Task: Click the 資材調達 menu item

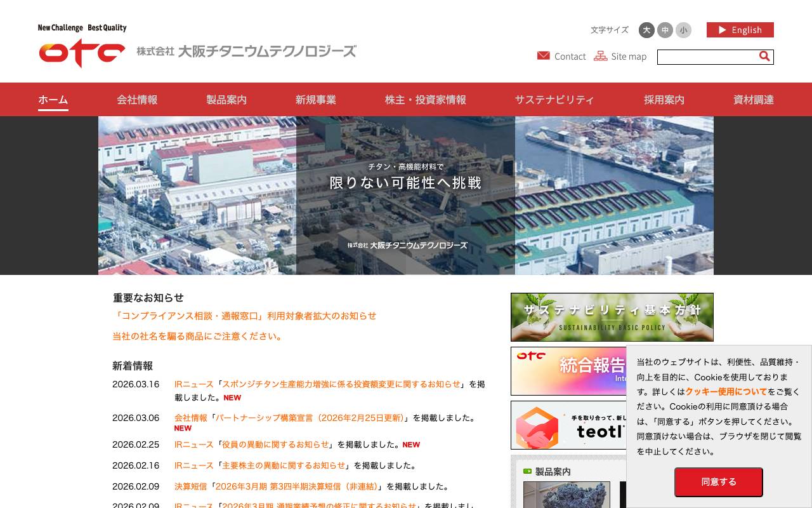Action: point(753,99)
